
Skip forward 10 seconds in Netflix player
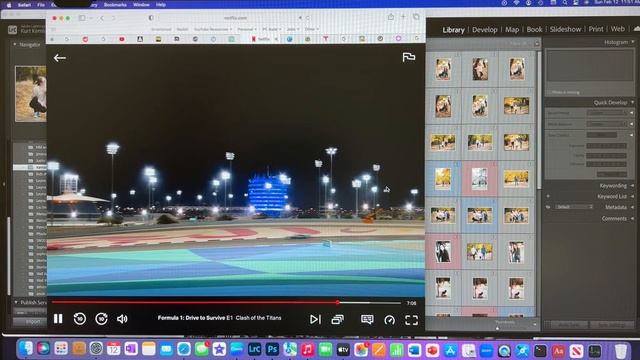pos(101,319)
